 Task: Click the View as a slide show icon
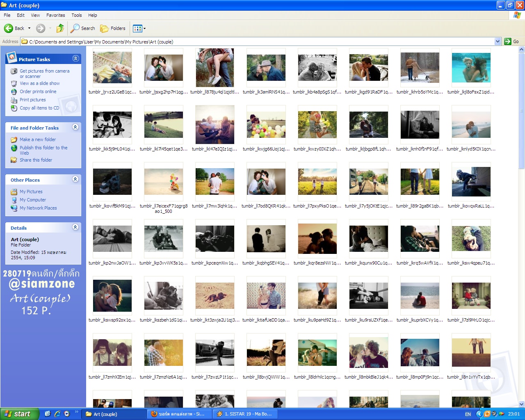click(x=14, y=83)
